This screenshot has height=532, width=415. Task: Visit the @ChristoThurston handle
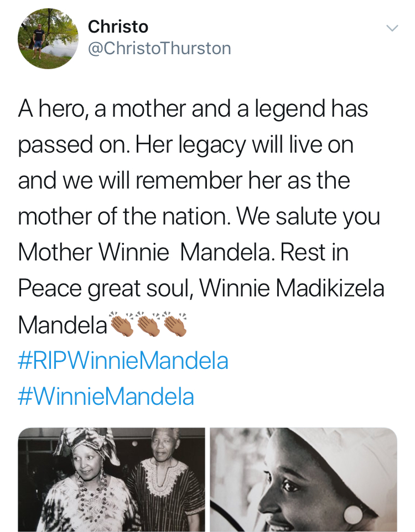[x=159, y=49]
